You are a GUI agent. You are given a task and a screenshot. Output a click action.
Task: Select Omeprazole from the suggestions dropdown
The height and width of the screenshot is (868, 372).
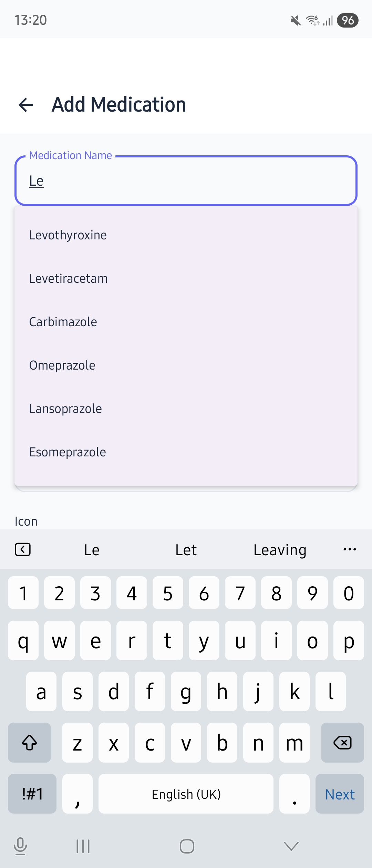coord(62,365)
